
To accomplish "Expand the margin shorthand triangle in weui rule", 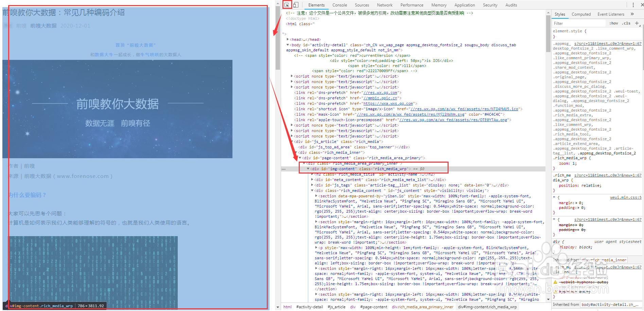I will tap(576, 203).
